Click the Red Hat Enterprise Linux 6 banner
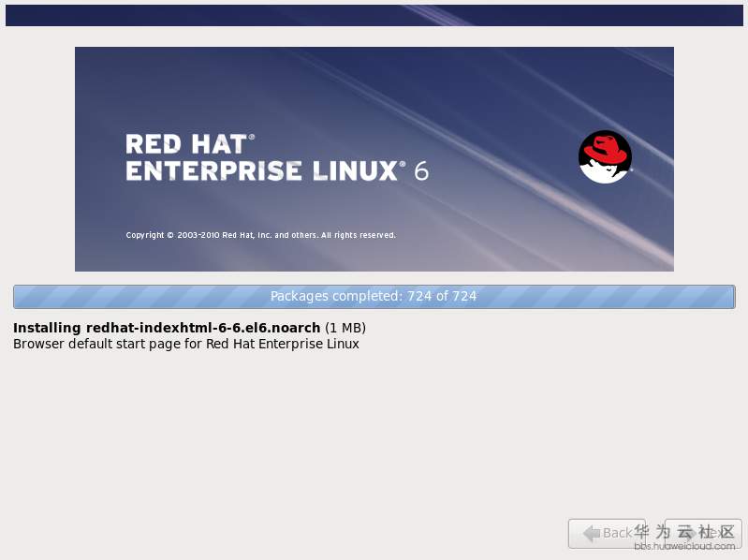748x560 pixels. click(374, 159)
